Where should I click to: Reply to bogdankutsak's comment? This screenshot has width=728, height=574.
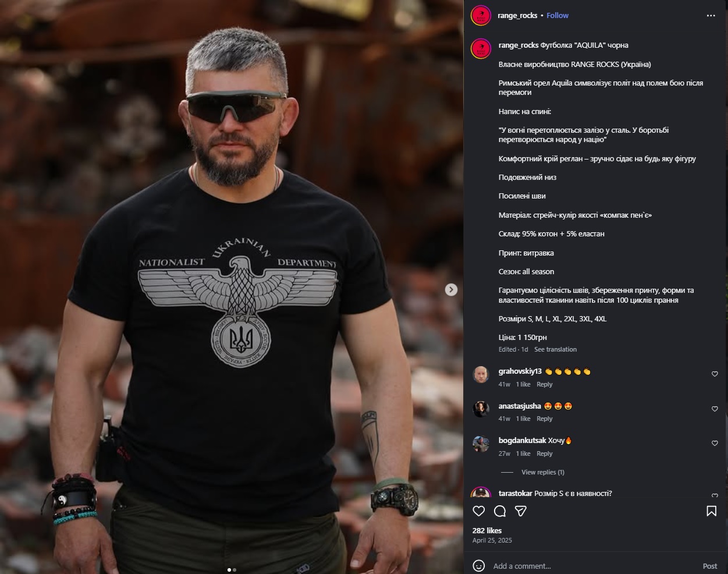544,453
